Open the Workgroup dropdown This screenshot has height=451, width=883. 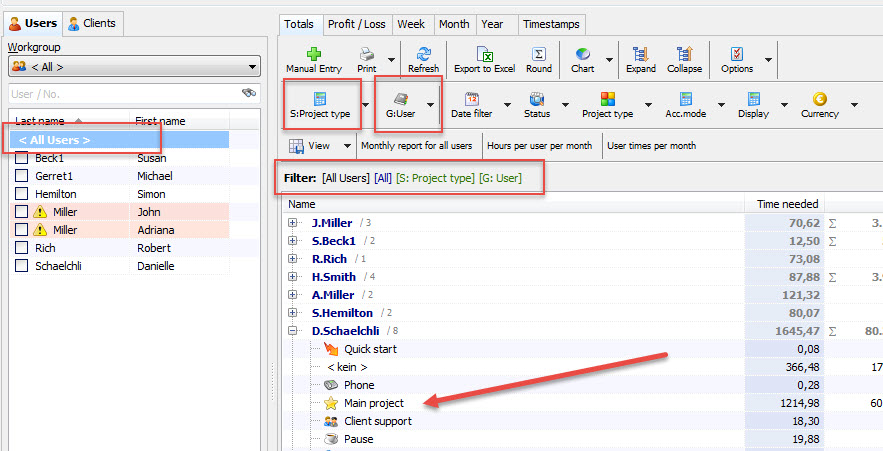(x=134, y=67)
